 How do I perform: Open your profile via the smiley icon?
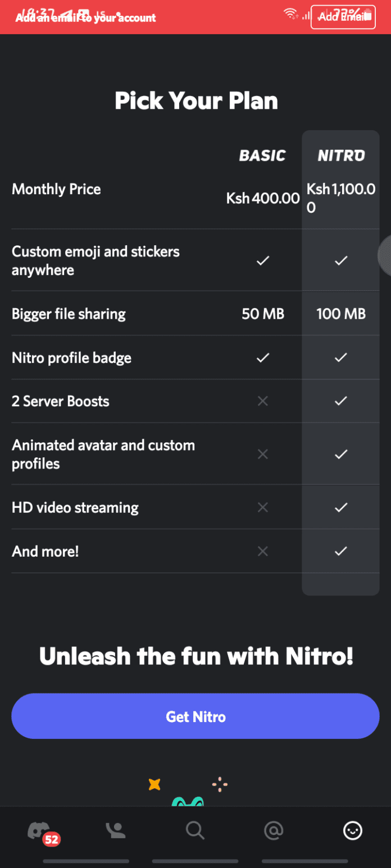pyautogui.click(x=352, y=830)
